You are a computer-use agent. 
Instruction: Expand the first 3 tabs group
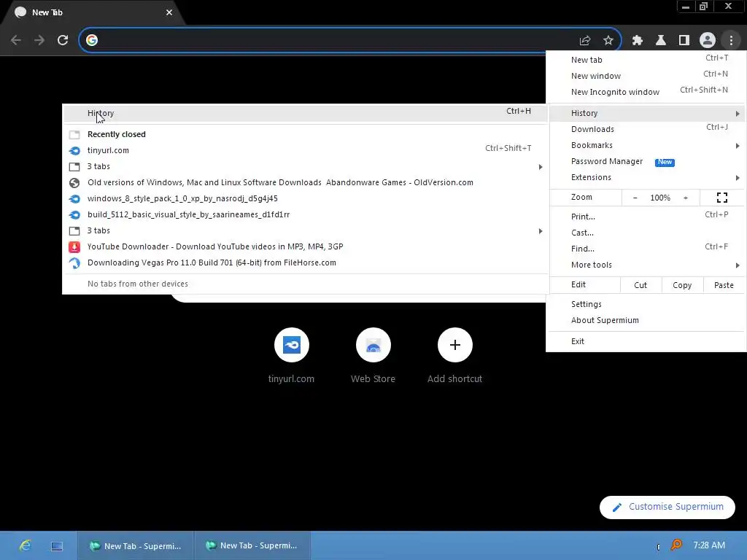pos(305,166)
